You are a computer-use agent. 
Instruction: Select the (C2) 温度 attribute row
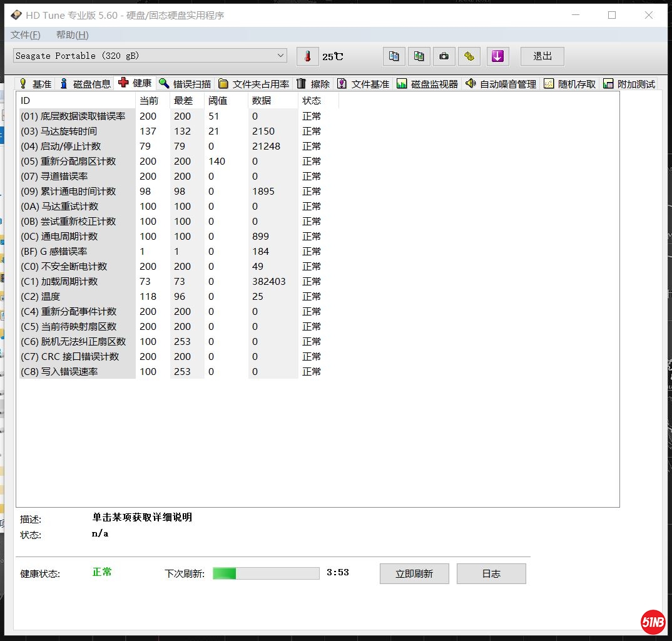click(x=75, y=296)
